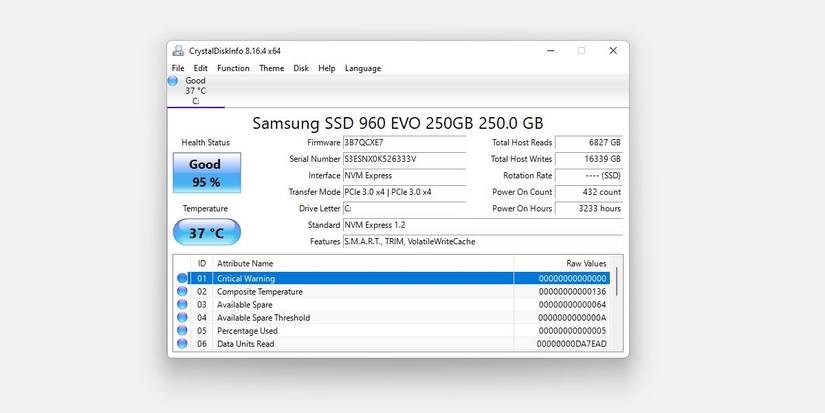Click Power On Count value 432 count

589,192
